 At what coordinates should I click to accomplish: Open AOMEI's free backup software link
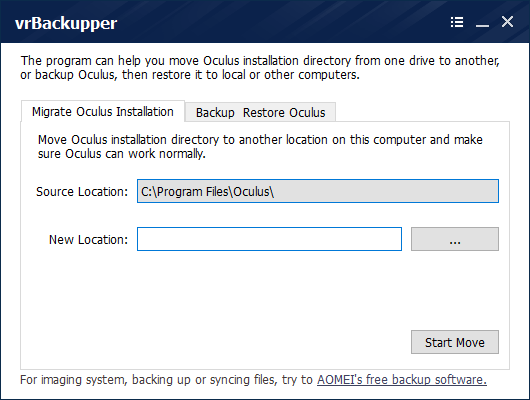[402, 380]
